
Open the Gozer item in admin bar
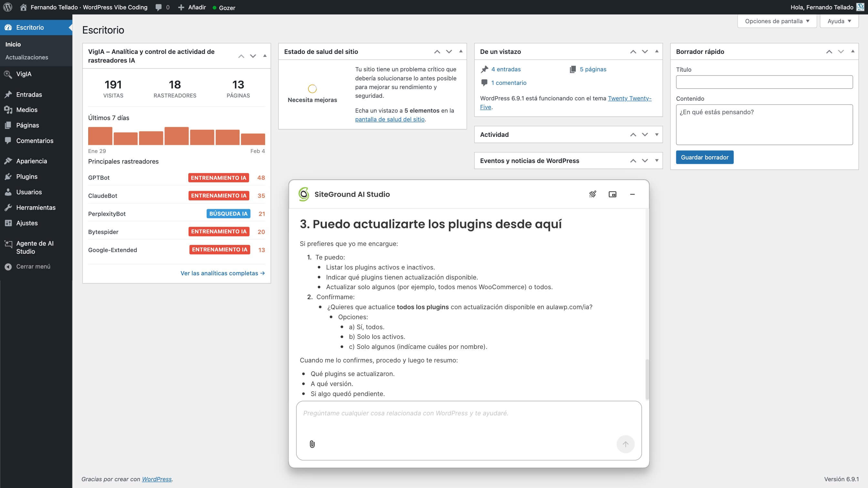pos(224,7)
